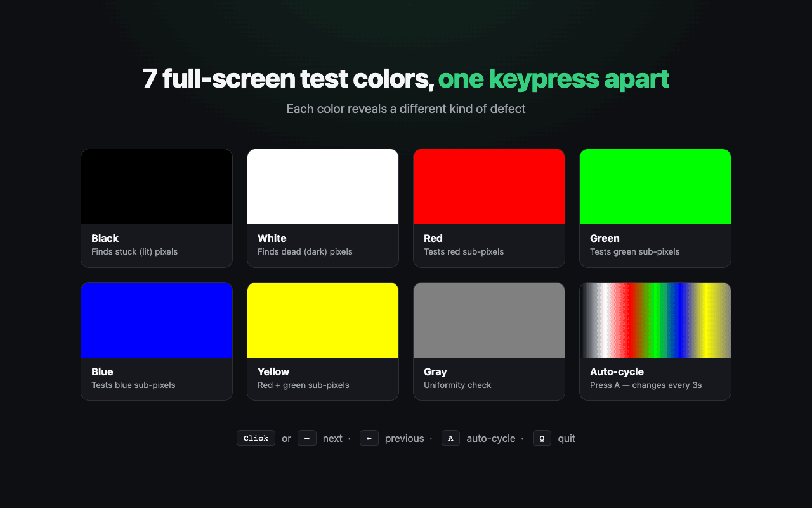
Task: Select the Black color swatch
Action: coord(157,187)
